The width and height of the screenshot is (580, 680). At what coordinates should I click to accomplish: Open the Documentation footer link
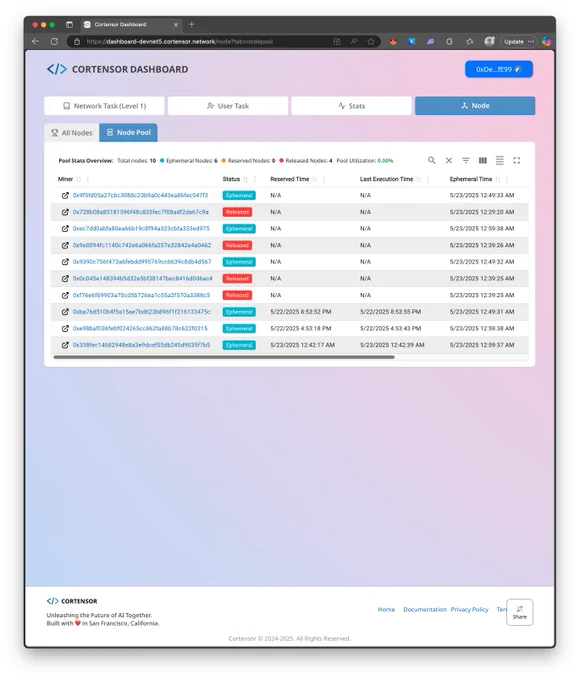tap(425, 609)
